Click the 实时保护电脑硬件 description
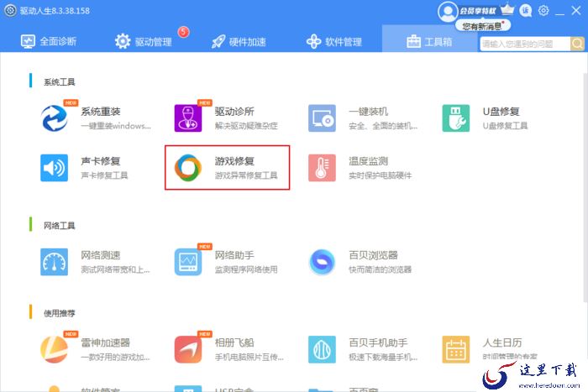588x392 pixels. pyautogui.click(x=380, y=175)
